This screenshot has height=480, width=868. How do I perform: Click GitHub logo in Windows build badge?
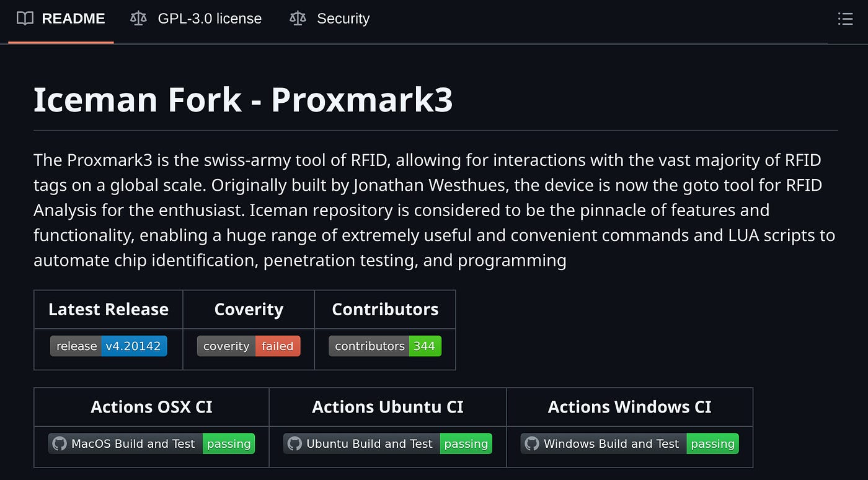(x=532, y=443)
